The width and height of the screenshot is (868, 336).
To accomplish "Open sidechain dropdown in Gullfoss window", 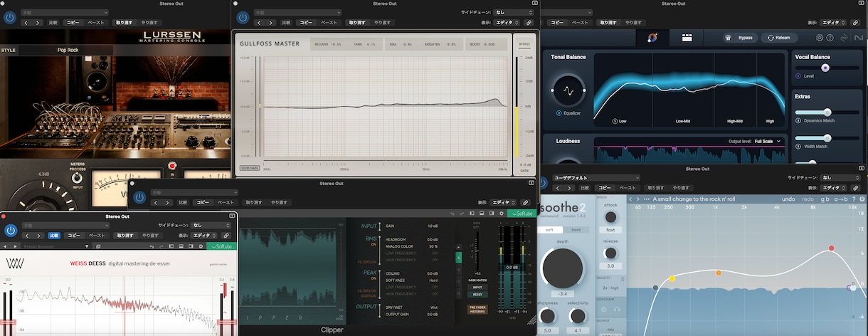I will pyautogui.click(x=512, y=13).
